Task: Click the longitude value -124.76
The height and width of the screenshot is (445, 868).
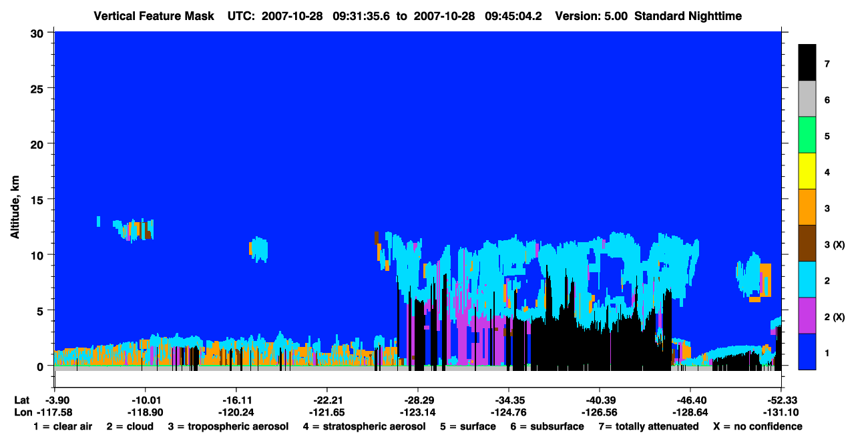Action: pyautogui.click(x=509, y=412)
